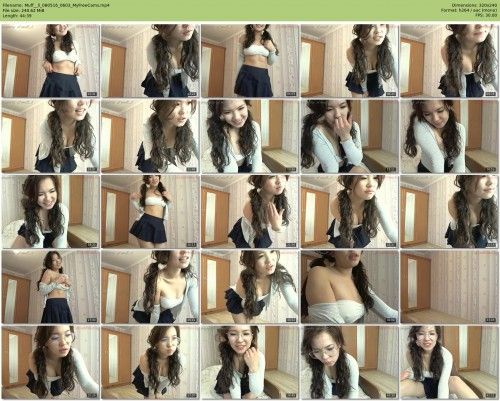Open the empty room thumbnail without a person
This screenshot has height=401, width=500.
pos(449,287)
